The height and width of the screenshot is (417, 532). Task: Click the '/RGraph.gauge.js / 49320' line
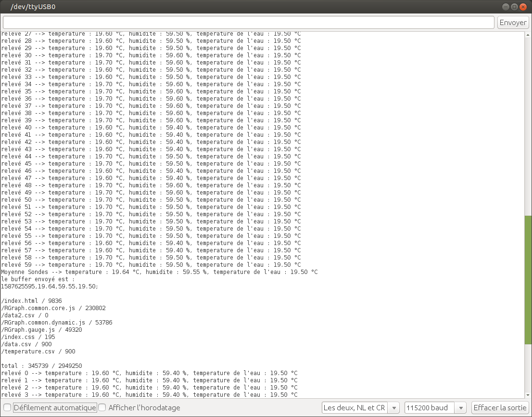coord(41,330)
